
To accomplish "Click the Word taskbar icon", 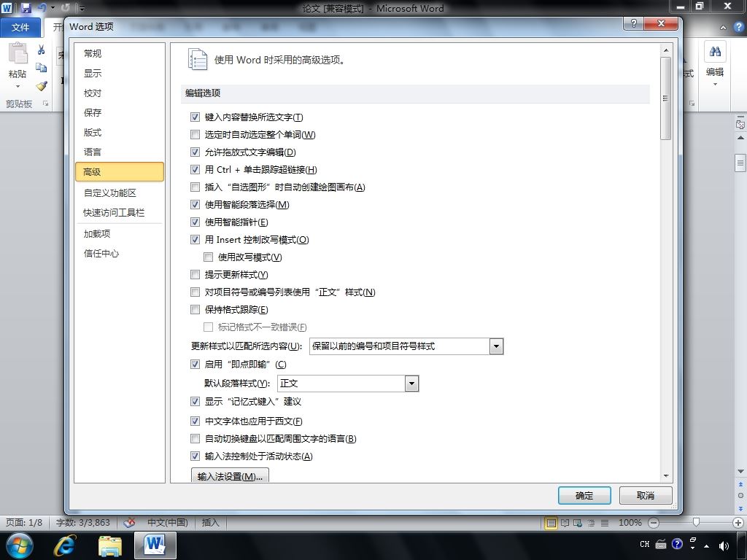I will pyautogui.click(x=155, y=545).
